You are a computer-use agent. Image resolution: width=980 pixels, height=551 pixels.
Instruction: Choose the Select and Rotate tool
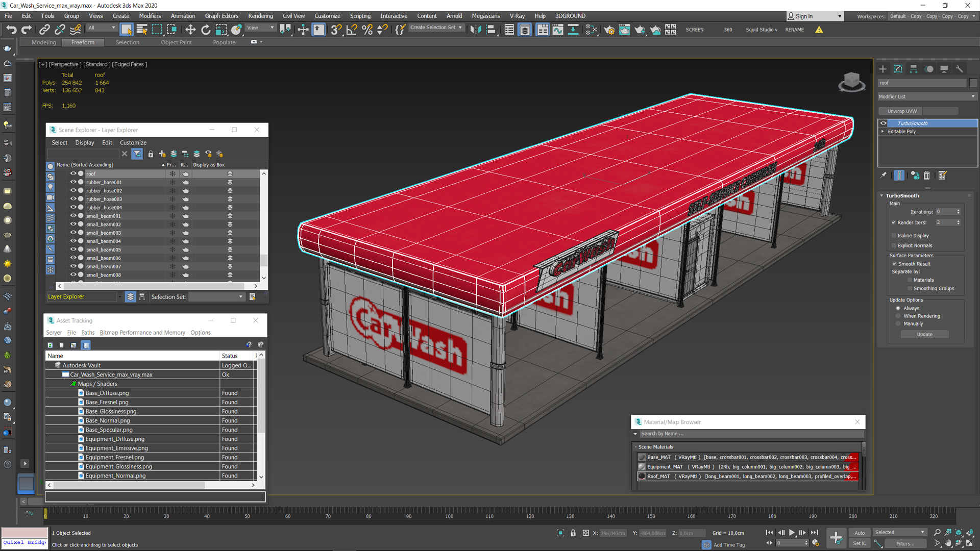[x=206, y=30]
